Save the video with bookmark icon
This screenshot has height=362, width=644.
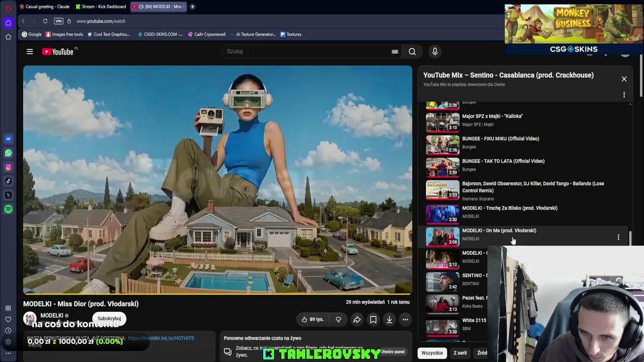[373, 319]
